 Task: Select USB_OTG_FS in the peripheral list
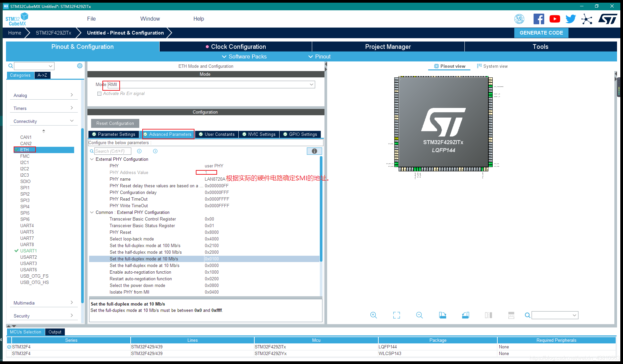(x=34, y=276)
